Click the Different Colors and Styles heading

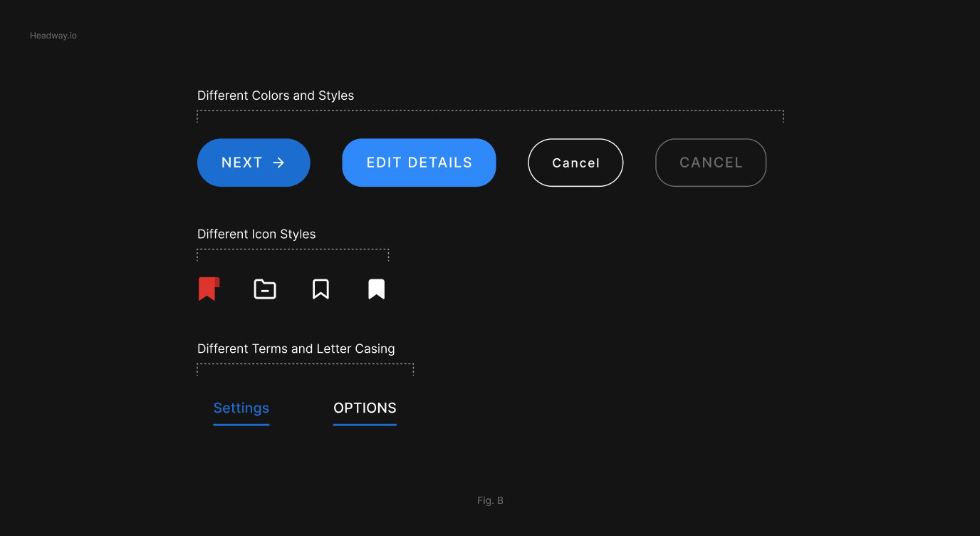[276, 95]
